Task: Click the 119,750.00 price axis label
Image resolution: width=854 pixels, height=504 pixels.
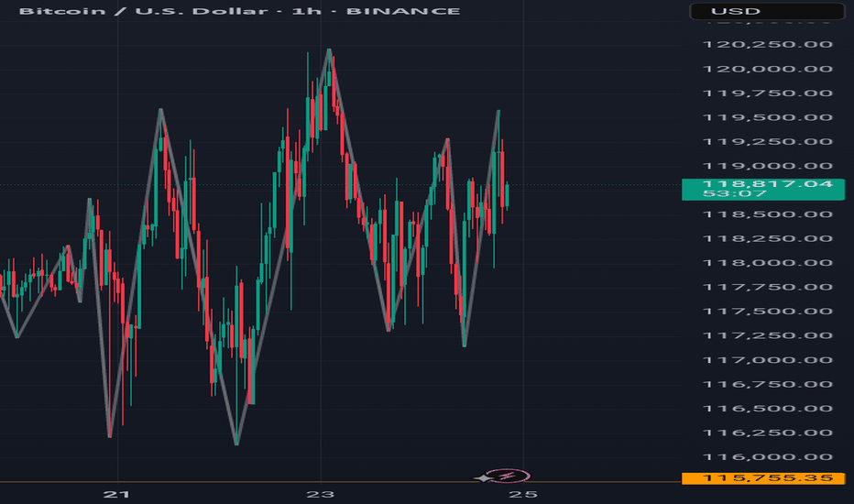Action: tap(768, 93)
